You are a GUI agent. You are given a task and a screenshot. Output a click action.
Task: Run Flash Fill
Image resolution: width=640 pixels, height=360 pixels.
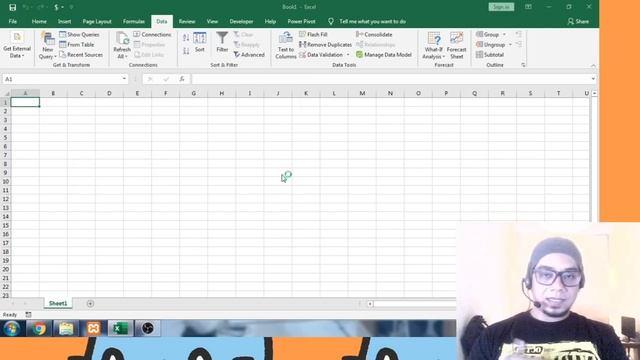coord(313,35)
